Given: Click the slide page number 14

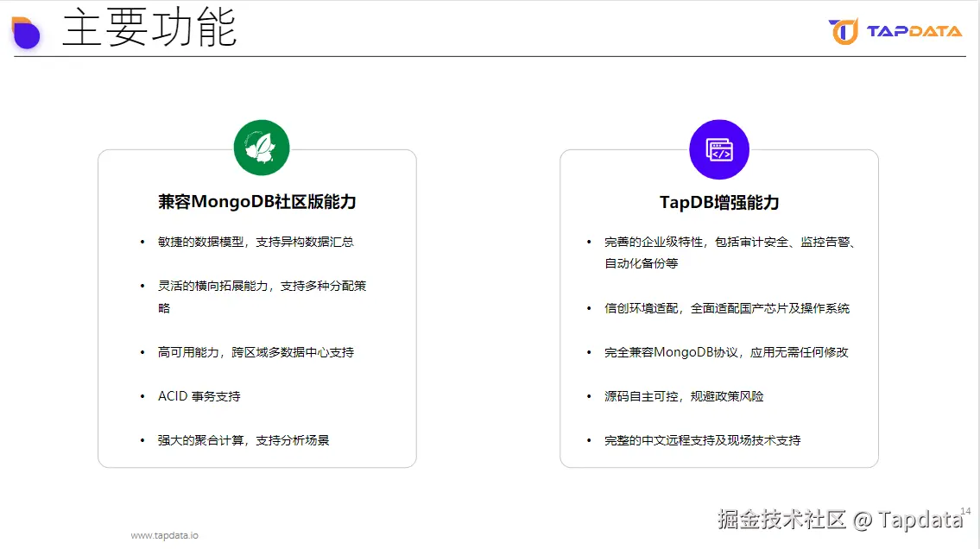Looking at the screenshot, I should click(965, 511).
